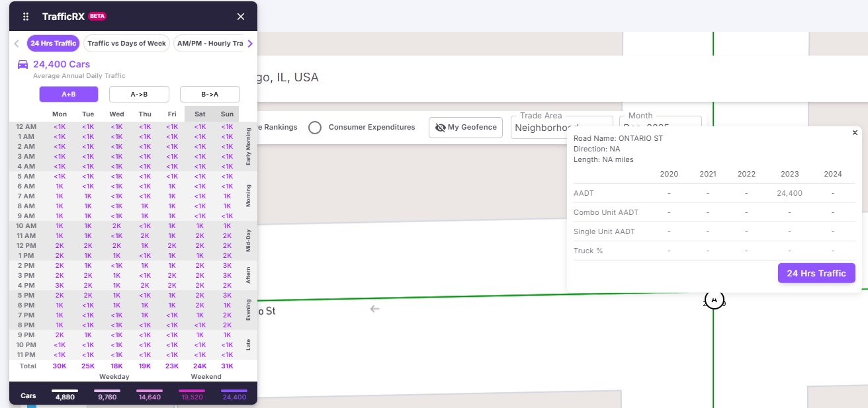This screenshot has height=408, width=868.
Task: Click the Mid-Day vertical label
Action: (x=248, y=240)
